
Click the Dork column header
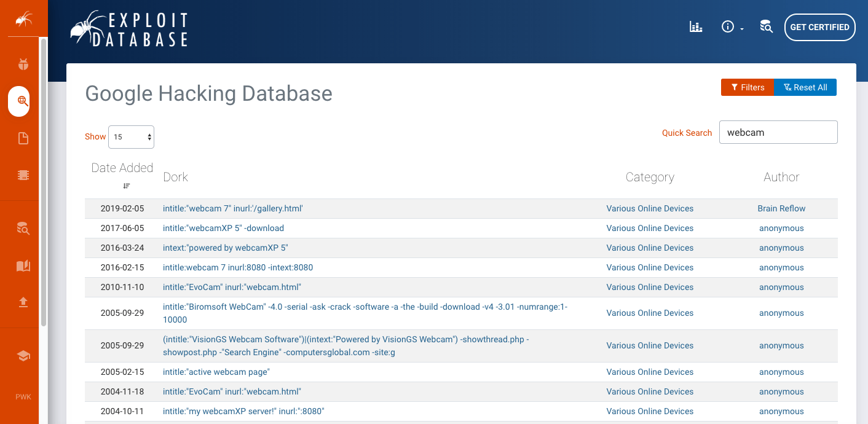click(x=176, y=177)
